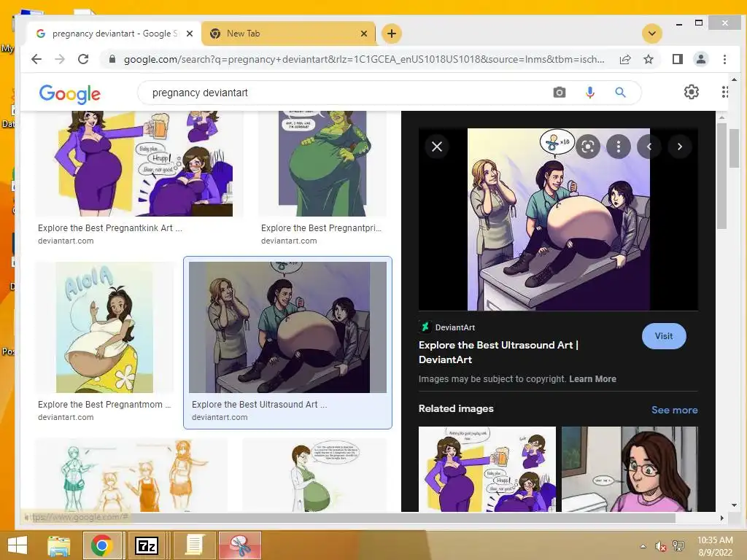Open Google quick settings gear
The image size is (747, 560).
click(x=692, y=92)
